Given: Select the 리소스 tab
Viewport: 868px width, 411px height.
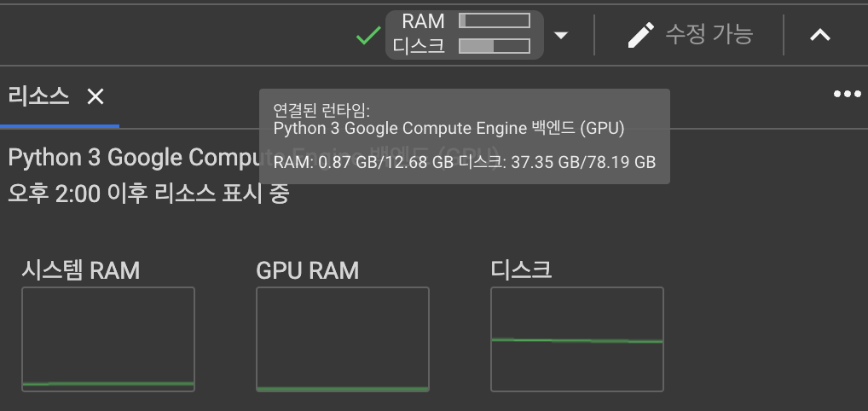Looking at the screenshot, I should tap(38, 97).
